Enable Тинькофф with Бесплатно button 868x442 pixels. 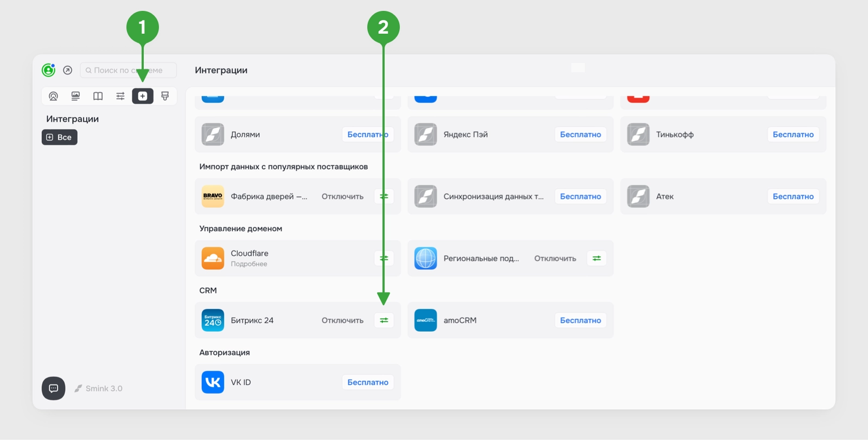coord(793,135)
